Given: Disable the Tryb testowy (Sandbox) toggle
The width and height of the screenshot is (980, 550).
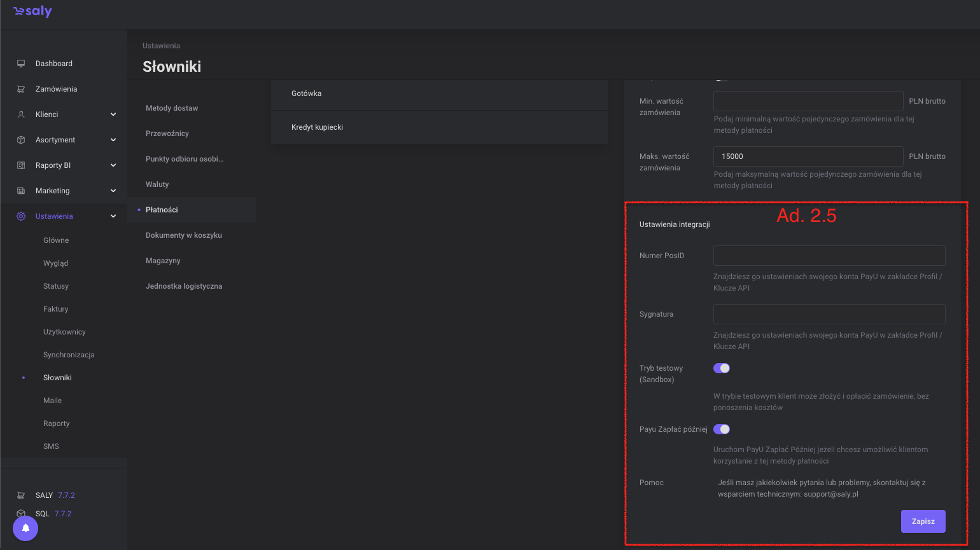Looking at the screenshot, I should (721, 368).
